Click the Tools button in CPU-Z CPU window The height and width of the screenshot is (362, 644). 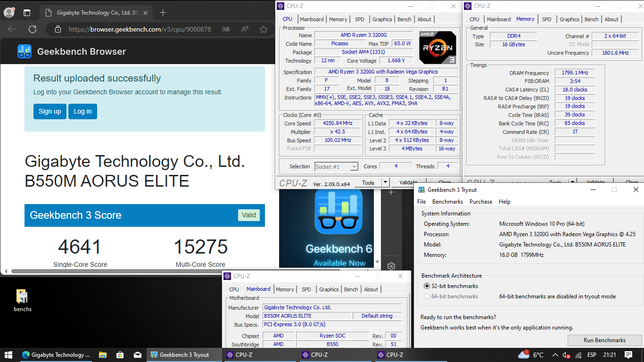pyautogui.click(x=368, y=182)
